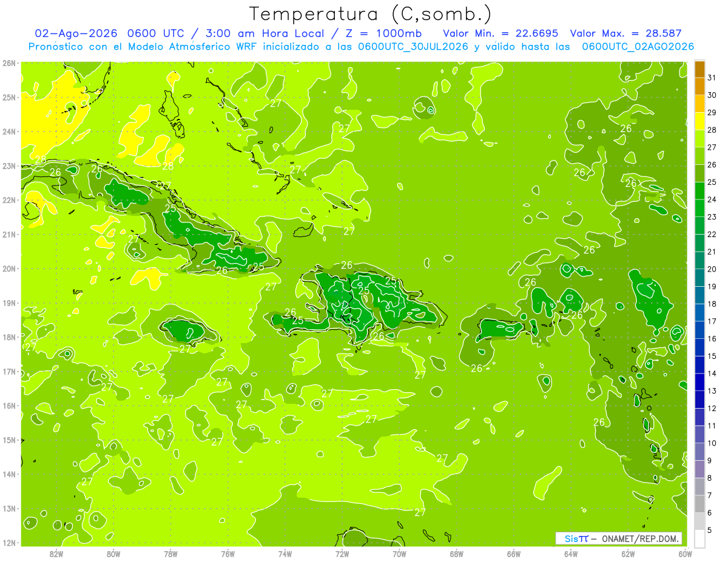This screenshot has height=562, width=728.
Task: Select the 'Valor Min. = 22.6695' value
Action: pyautogui.click(x=500, y=33)
